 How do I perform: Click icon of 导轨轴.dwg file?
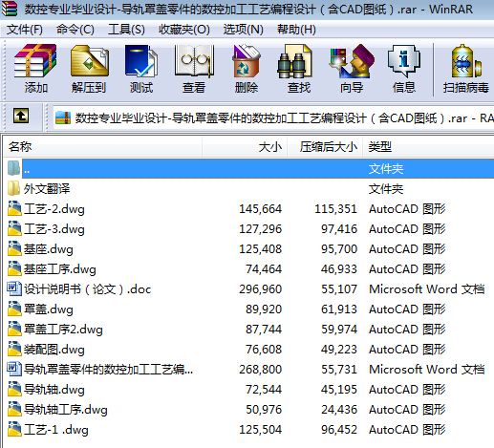pyautogui.click(x=14, y=389)
